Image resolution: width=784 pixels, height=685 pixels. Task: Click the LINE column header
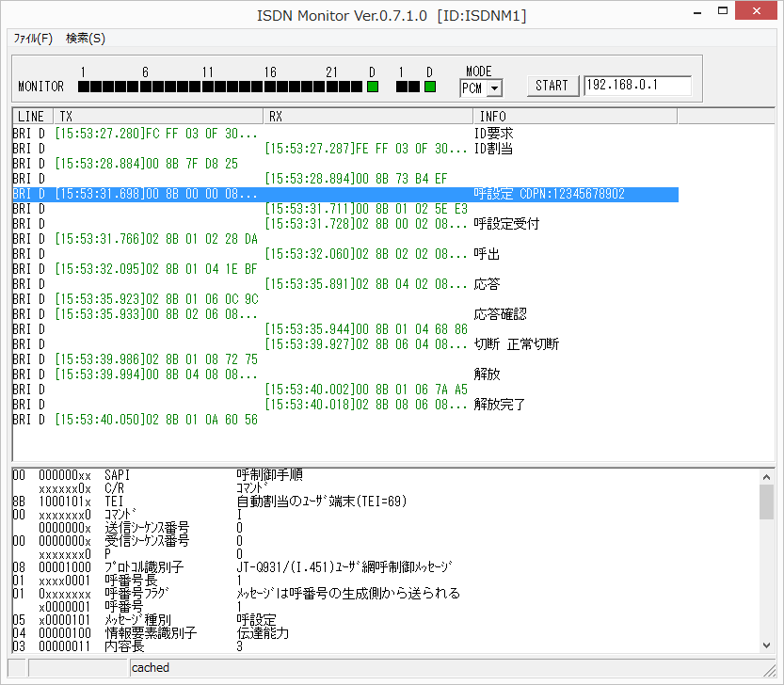33,117
